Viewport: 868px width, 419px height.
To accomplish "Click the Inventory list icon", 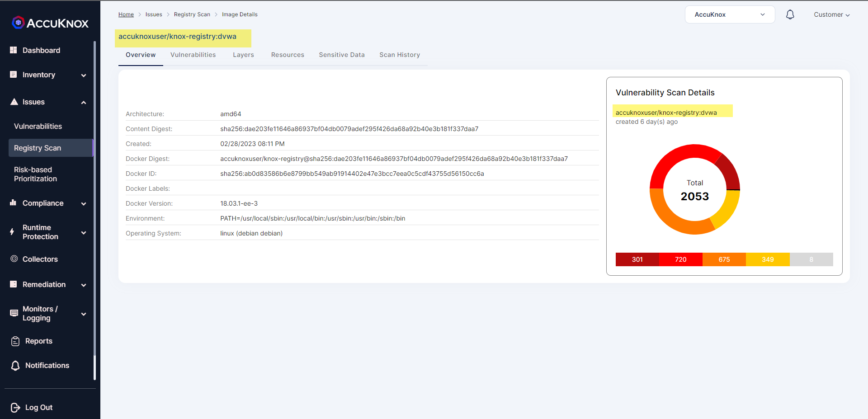I will [14, 75].
